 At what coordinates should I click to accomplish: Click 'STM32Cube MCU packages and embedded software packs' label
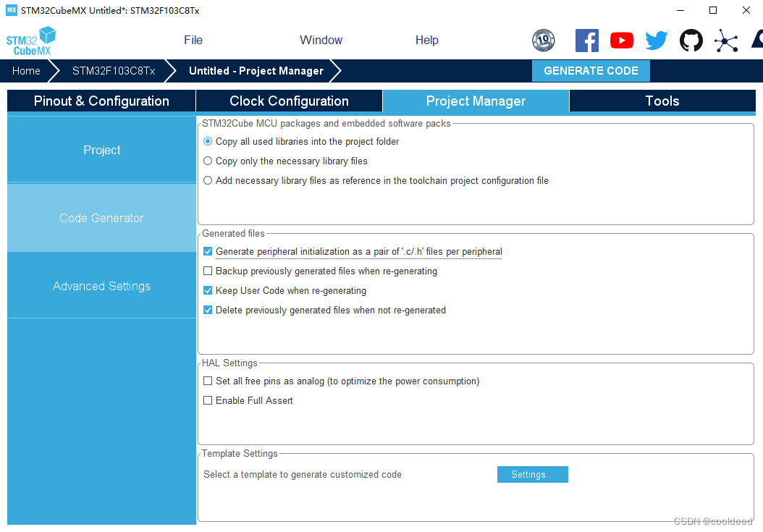tap(326, 124)
